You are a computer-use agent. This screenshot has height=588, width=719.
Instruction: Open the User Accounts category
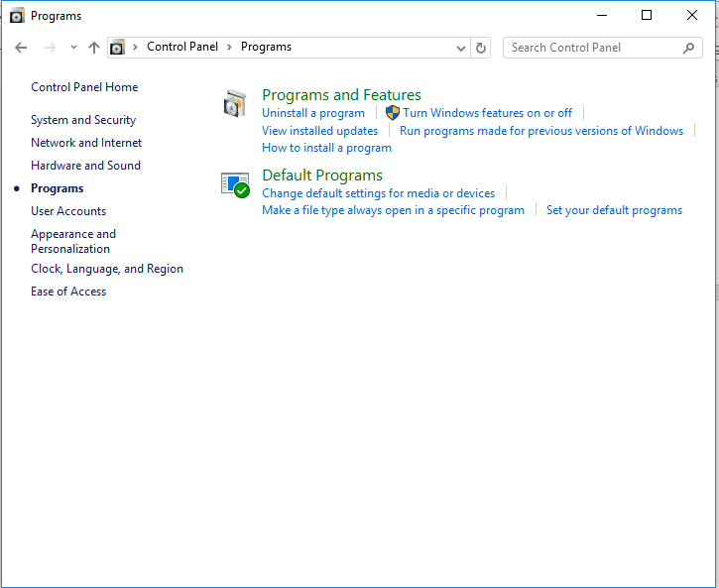68,211
